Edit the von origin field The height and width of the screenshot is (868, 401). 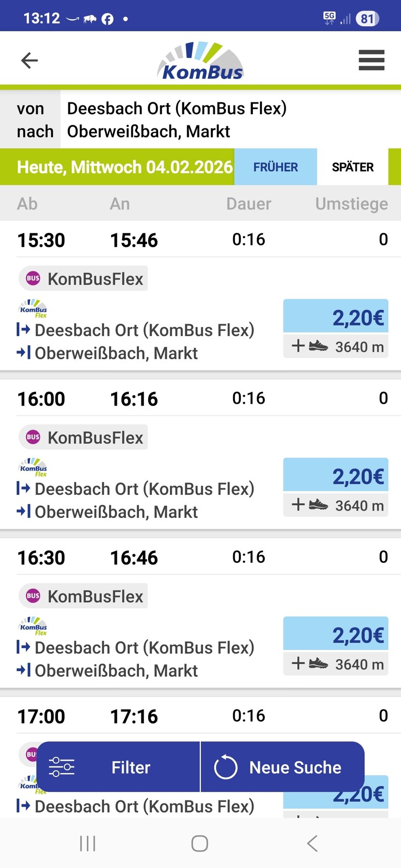177,108
